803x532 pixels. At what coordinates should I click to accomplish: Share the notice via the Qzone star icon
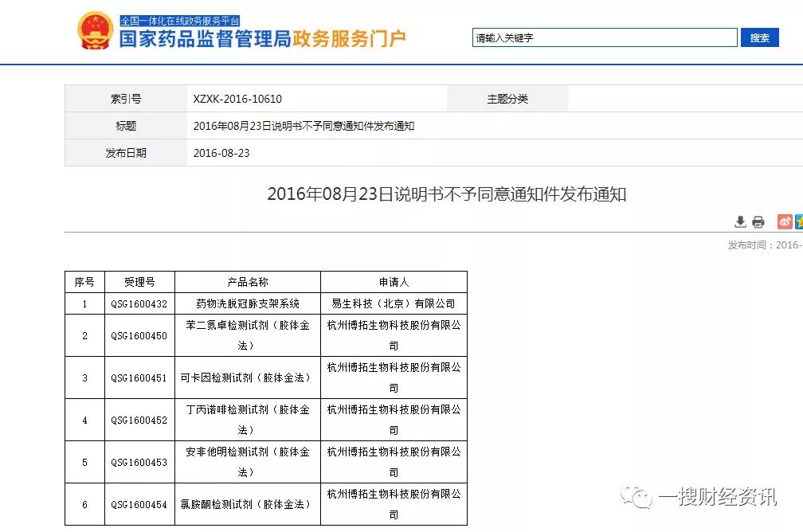coord(800,221)
